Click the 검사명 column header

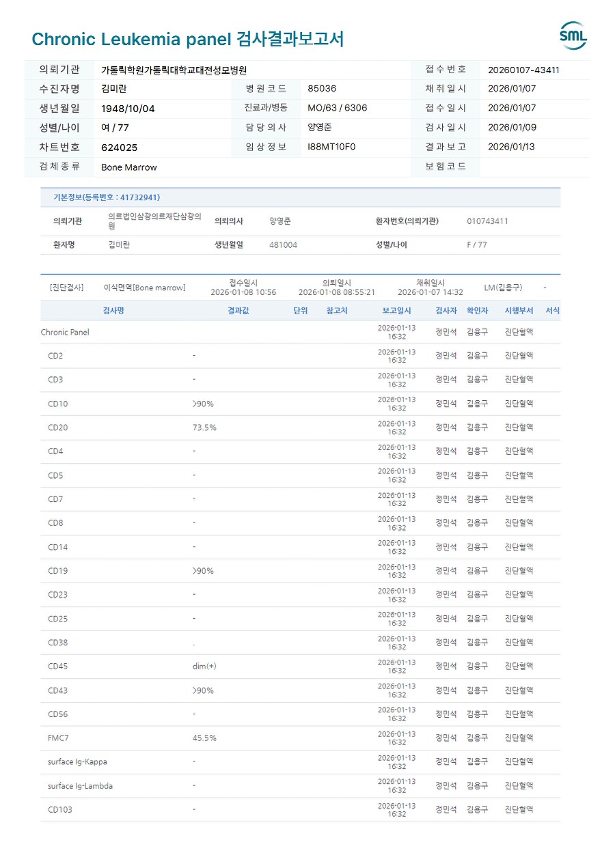click(113, 311)
